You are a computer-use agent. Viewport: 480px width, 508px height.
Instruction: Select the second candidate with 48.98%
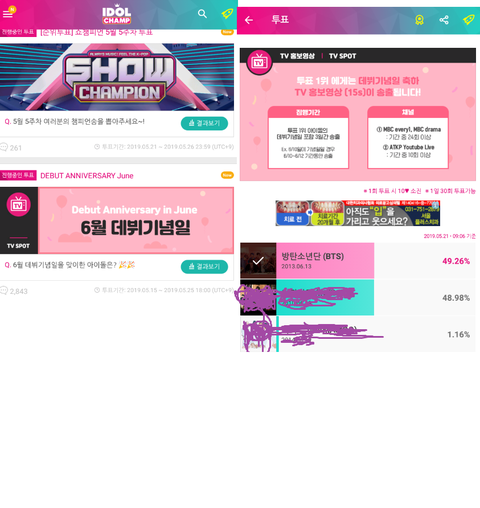point(358,297)
